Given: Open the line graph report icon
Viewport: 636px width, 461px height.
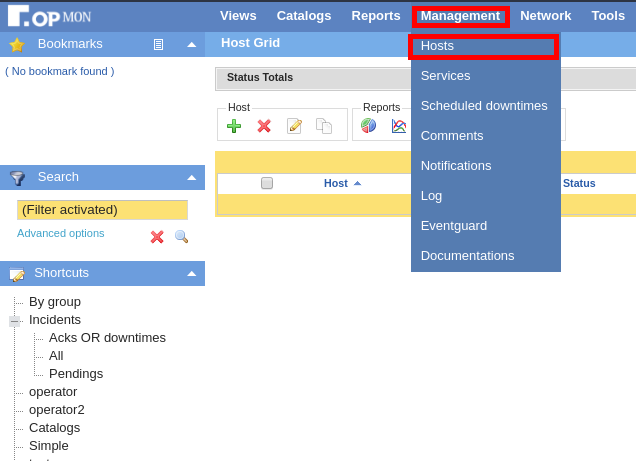Looking at the screenshot, I should point(398,126).
